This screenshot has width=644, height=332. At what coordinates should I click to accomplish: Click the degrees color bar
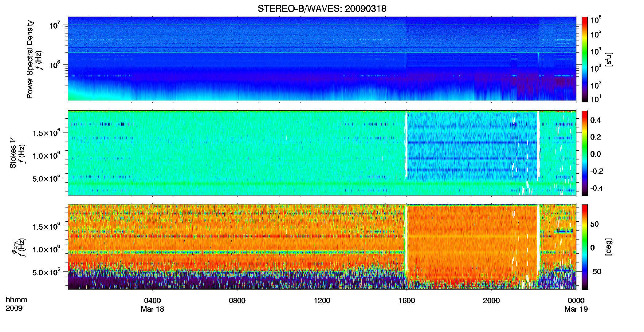pyautogui.click(x=585, y=247)
